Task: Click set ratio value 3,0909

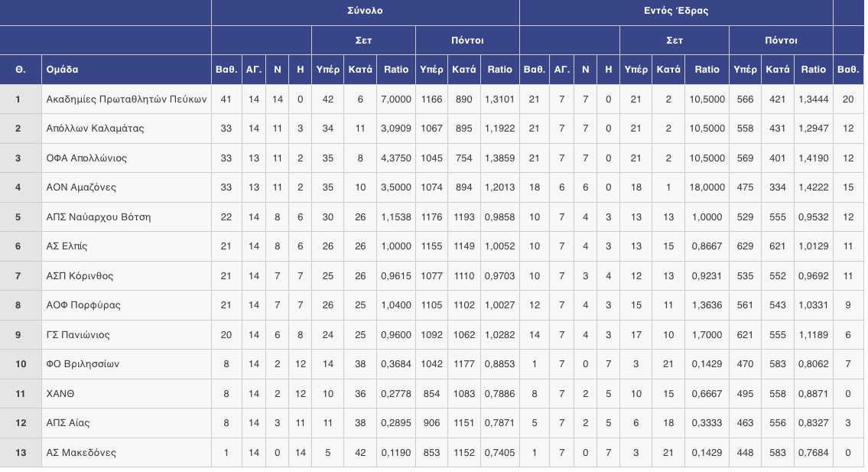Action: tap(396, 129)
